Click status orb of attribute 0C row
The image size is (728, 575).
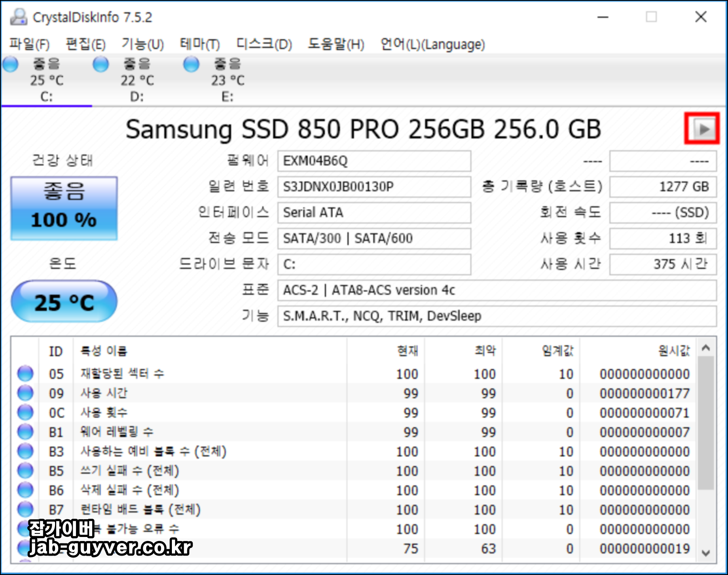tap(25, 412)
